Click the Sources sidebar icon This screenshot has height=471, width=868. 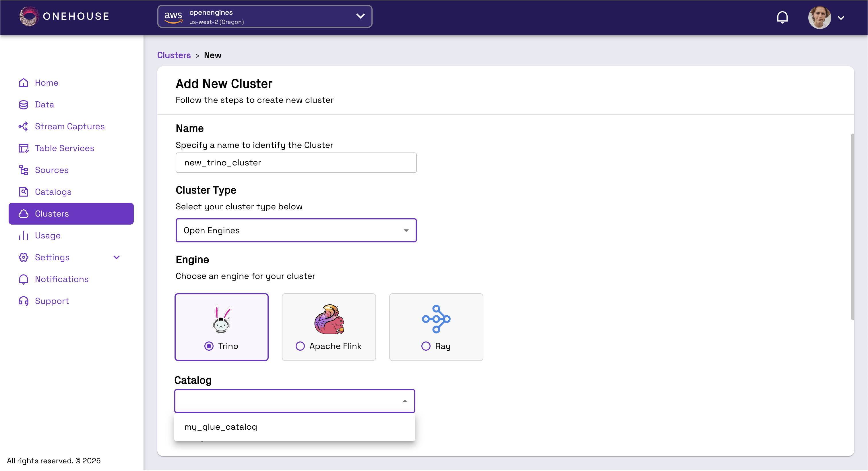click(x=23, y=170)
